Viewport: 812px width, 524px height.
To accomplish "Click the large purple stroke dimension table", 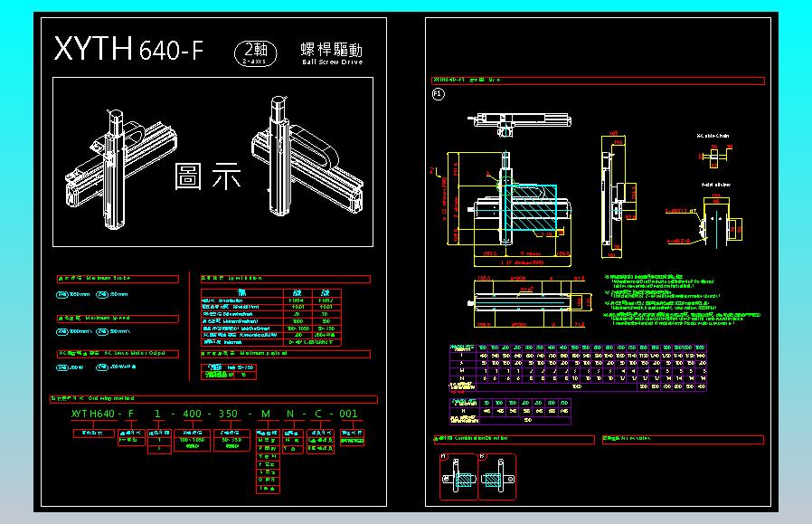I will (578, 367).
